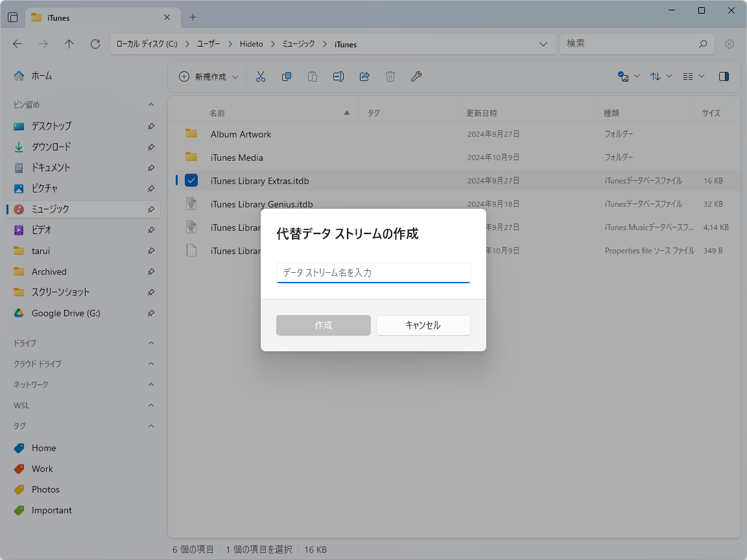Toggle the preview pane icon
Image resolution: width=747 pixels, height=560 pixels.
724,76
